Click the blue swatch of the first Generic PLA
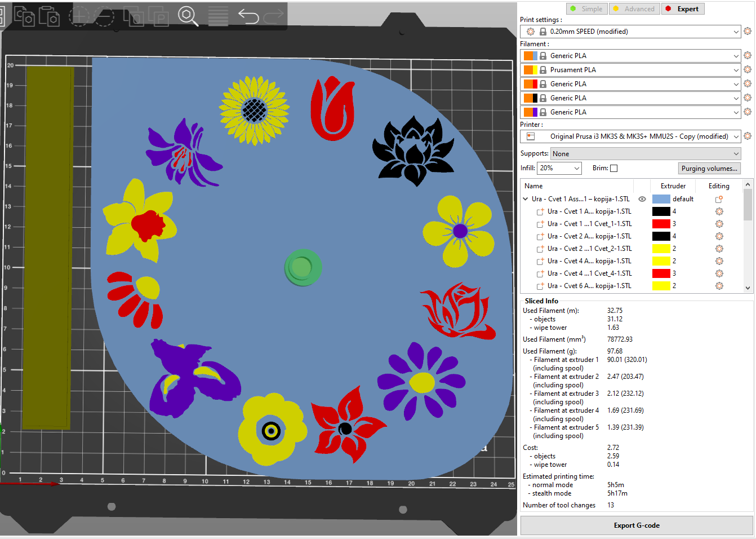Screen dimensions: 756x539 pyautogui.click(x=534, y=56)
